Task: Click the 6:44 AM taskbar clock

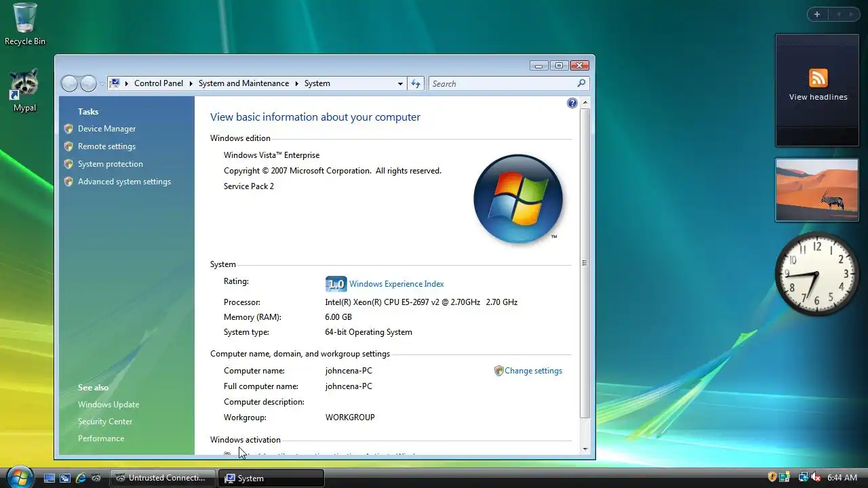Action: [842, 478]
